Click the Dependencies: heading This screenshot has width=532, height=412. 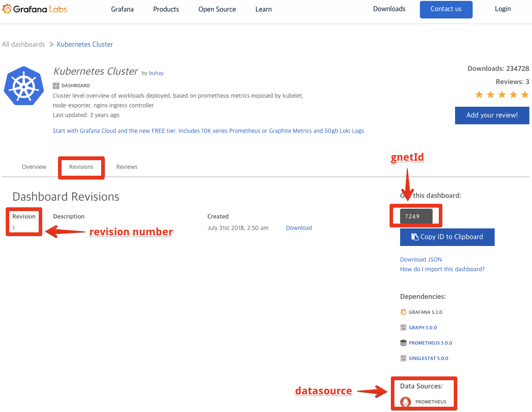[423, 296]
